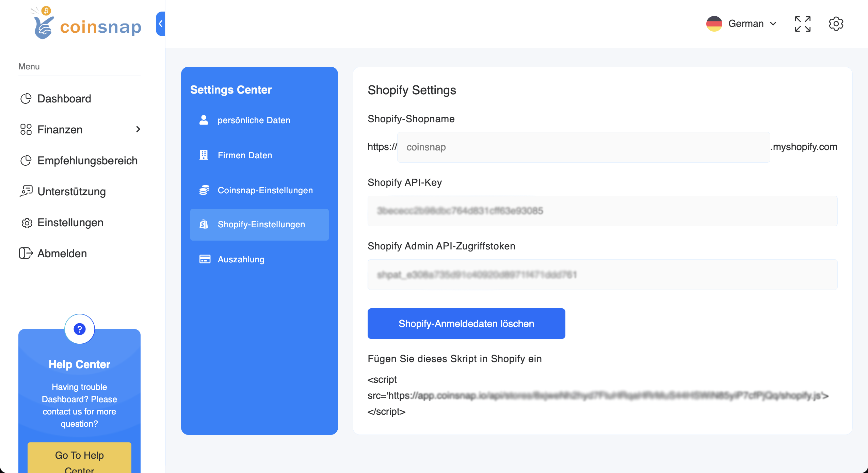Open fullscreen mode via the expand icon
868x473 pixels.
803,23
